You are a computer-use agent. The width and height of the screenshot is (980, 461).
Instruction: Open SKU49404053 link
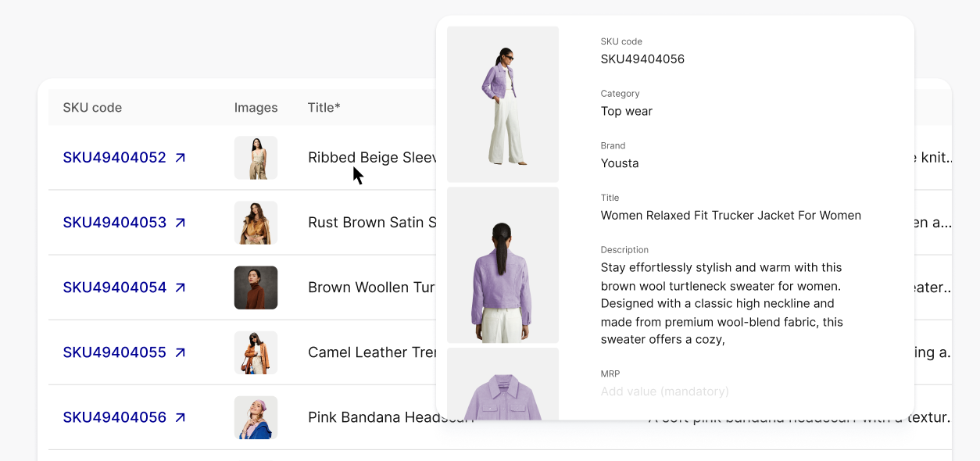(115, 223)
